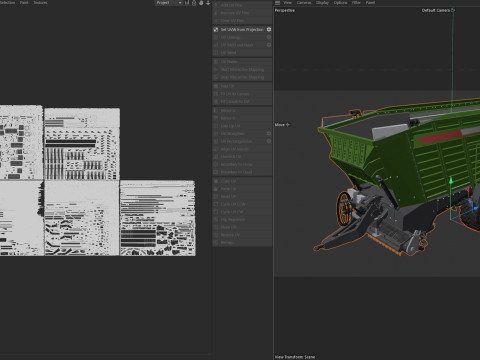Open the Selection menu in UV editor

(x=7, y=3)
